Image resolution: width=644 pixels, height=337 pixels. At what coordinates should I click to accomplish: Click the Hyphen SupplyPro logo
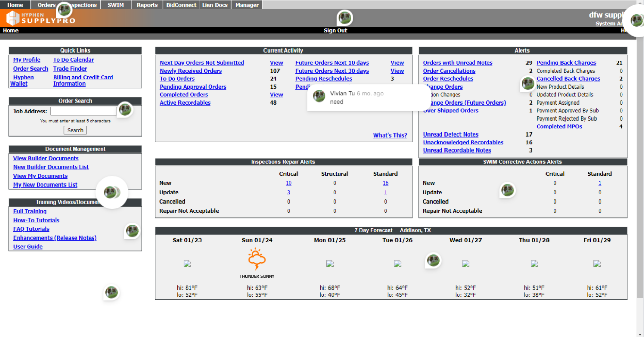40,18
